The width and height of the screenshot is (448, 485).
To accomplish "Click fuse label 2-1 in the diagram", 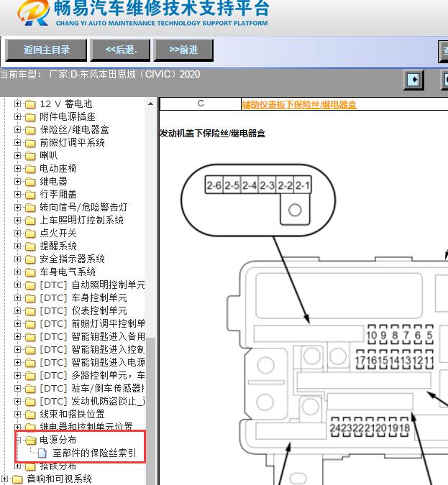I will (x=303, y=185).
